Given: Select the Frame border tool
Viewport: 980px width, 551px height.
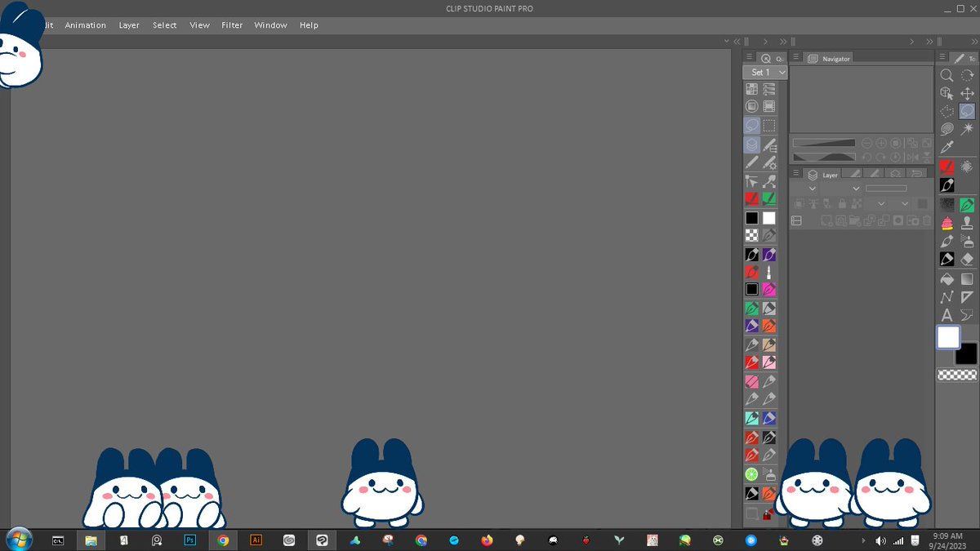Looking at the screenshot, I should click(968, 297).
